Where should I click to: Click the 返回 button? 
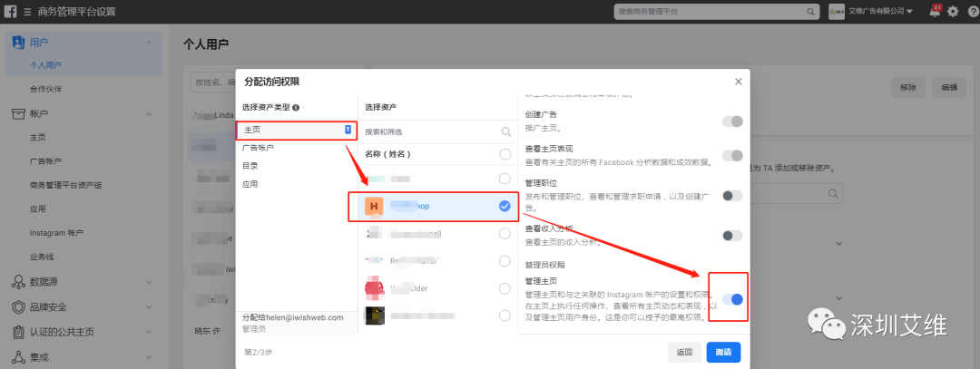click(x=684, y=352)
